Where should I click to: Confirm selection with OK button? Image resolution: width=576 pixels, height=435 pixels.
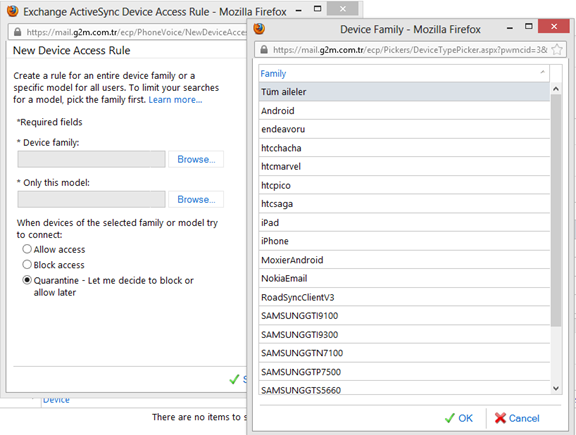click(459, 418)
